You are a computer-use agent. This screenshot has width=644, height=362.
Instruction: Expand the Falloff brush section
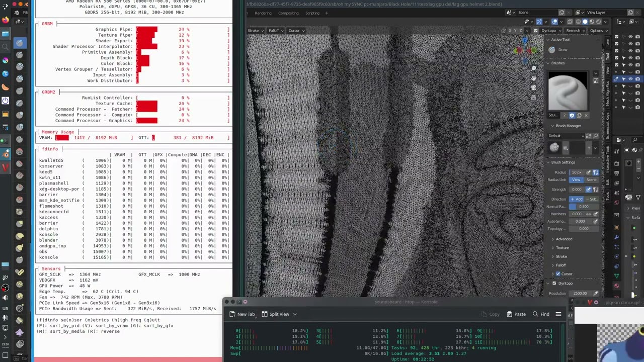[560, 265]
